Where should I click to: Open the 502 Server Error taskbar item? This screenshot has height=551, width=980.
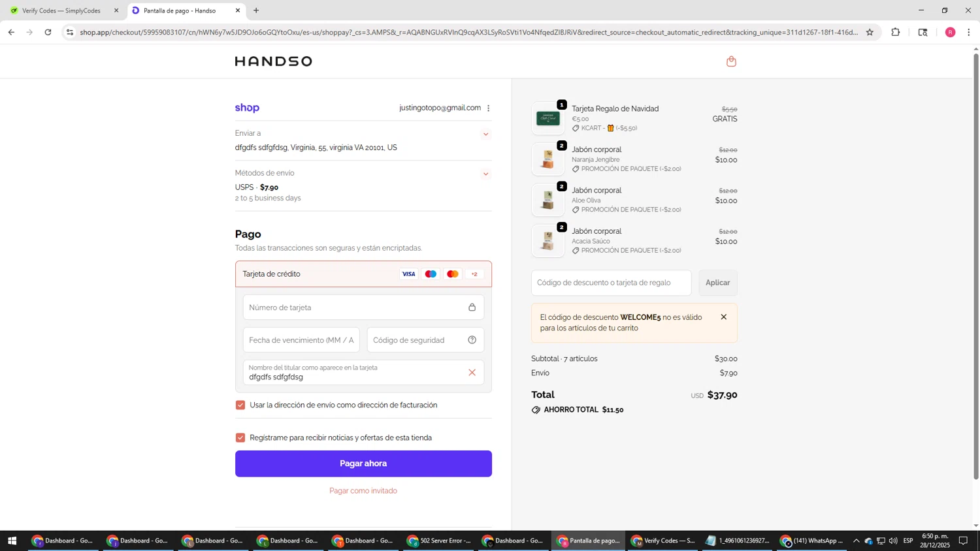[440, 541]
